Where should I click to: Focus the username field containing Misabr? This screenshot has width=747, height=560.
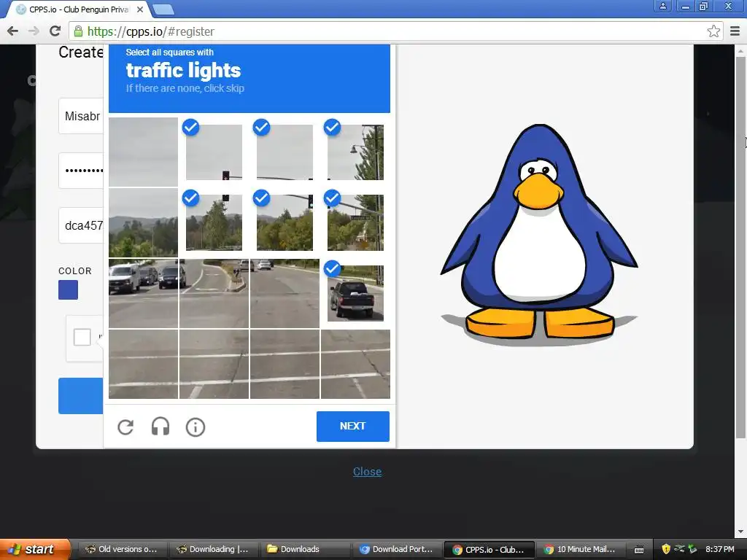pyautogui.click(x=81, y=116)
